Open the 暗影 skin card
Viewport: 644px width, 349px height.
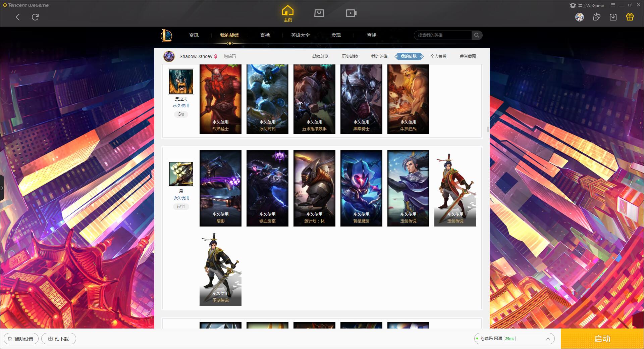point(220,188)
